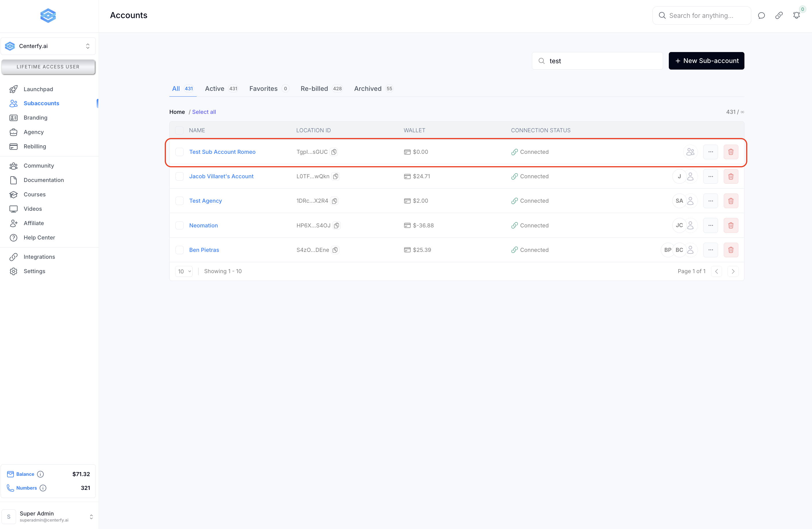Tick the checkbox for Ben Pietras
This screenshot has width=812, height=529.
pos(179,250)
